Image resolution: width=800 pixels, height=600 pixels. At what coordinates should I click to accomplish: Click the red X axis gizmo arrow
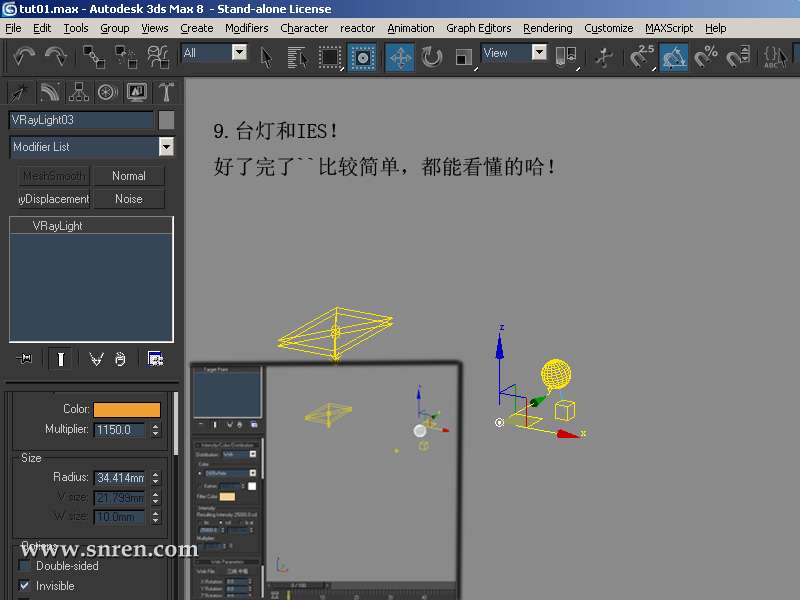[x=567, y=434]
